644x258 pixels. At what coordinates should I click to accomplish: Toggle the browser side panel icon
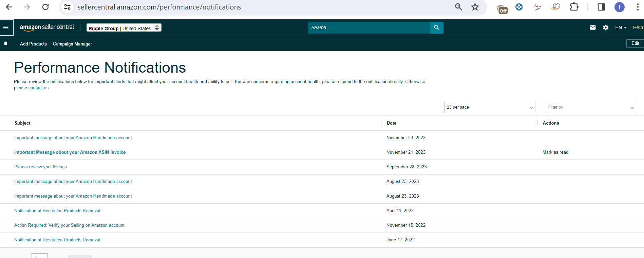(601, 7)
